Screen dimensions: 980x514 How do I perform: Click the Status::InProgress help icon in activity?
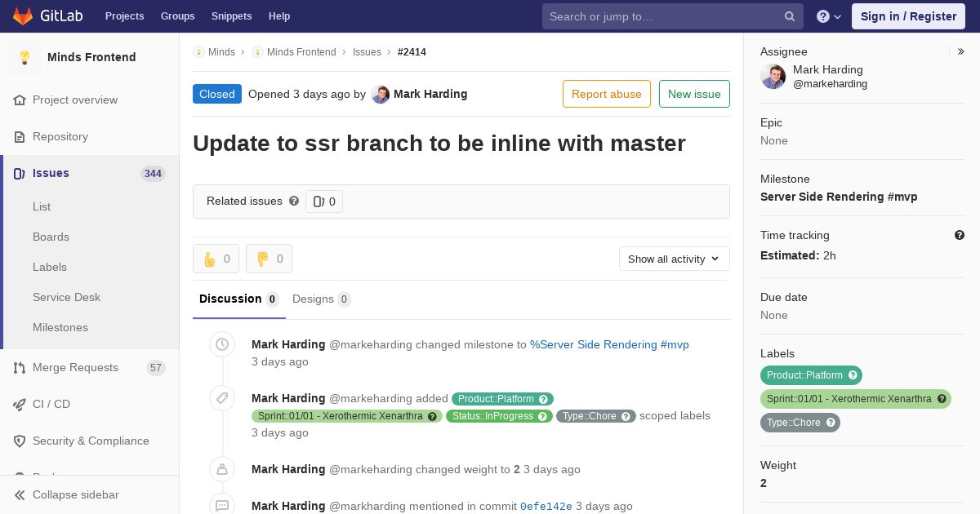tap(543, 416)
